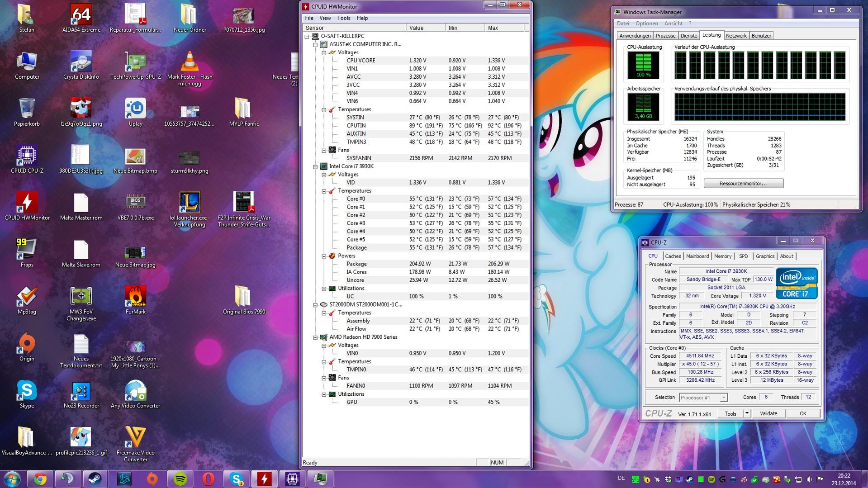The height and width of the screenshot is (488, 868).
Task: Open the File menu in HWMonitor
Action: 309,18
